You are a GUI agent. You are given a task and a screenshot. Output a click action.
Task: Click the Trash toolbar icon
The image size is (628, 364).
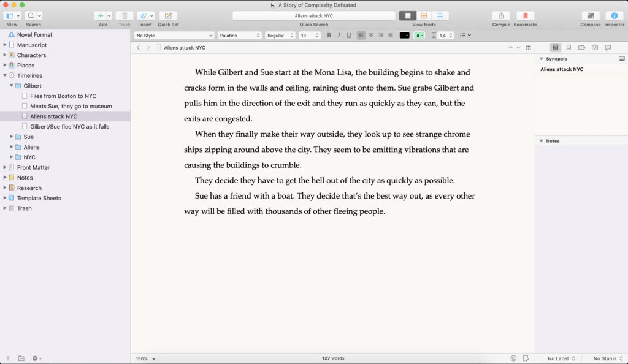[124, 15]
